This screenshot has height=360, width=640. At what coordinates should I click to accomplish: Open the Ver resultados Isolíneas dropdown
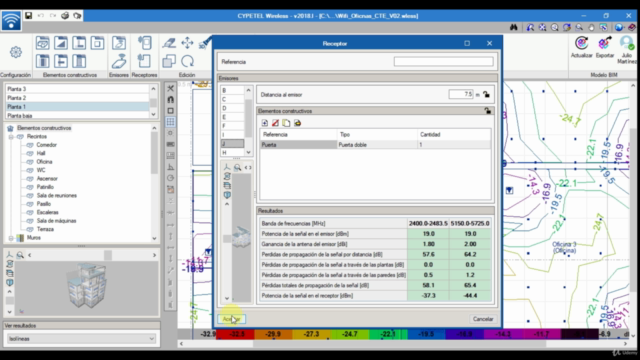[x=82, y=338]
